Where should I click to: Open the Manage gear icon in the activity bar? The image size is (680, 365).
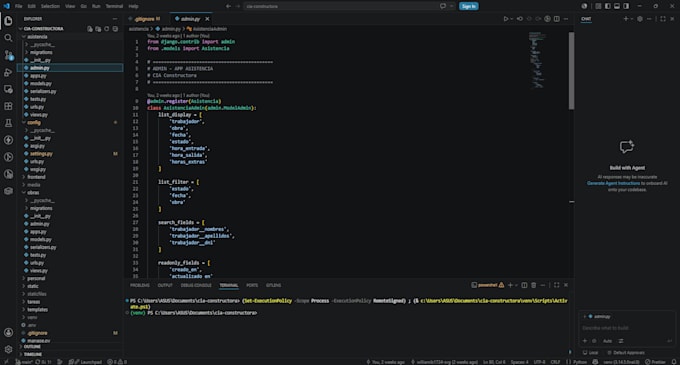[x=8, y=349]
